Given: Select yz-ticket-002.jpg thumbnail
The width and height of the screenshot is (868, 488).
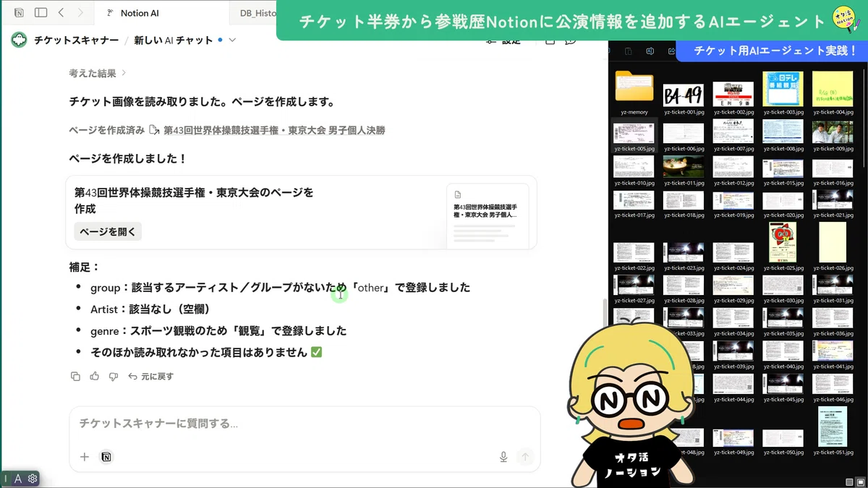Looking at the screenshot, I should pyautogui.click(x=733, y=94).
